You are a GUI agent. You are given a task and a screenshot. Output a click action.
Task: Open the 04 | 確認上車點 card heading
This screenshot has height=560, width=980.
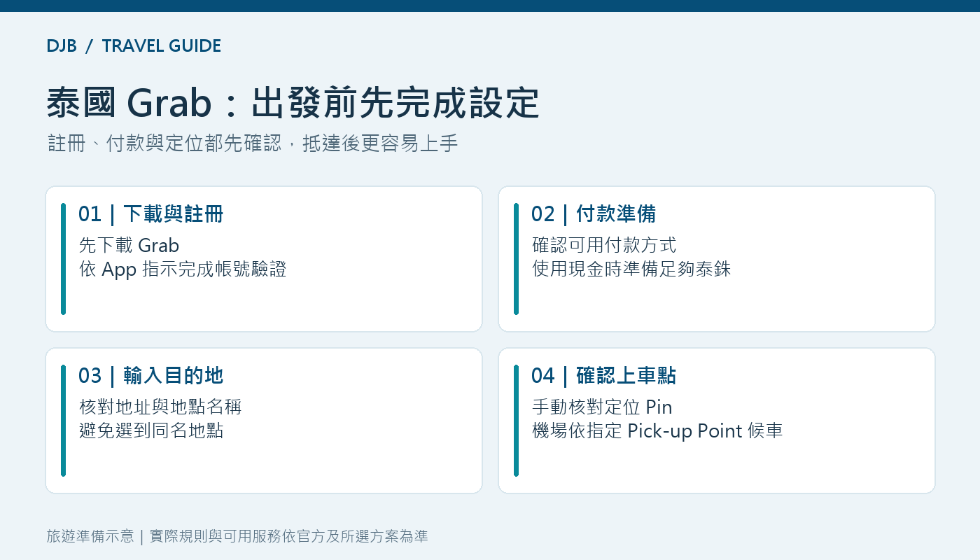tap(603, 375)
